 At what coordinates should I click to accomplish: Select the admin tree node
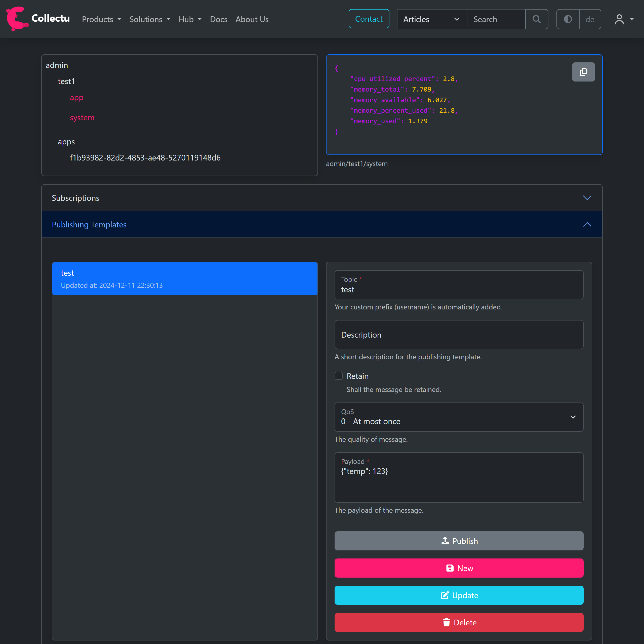57,65
